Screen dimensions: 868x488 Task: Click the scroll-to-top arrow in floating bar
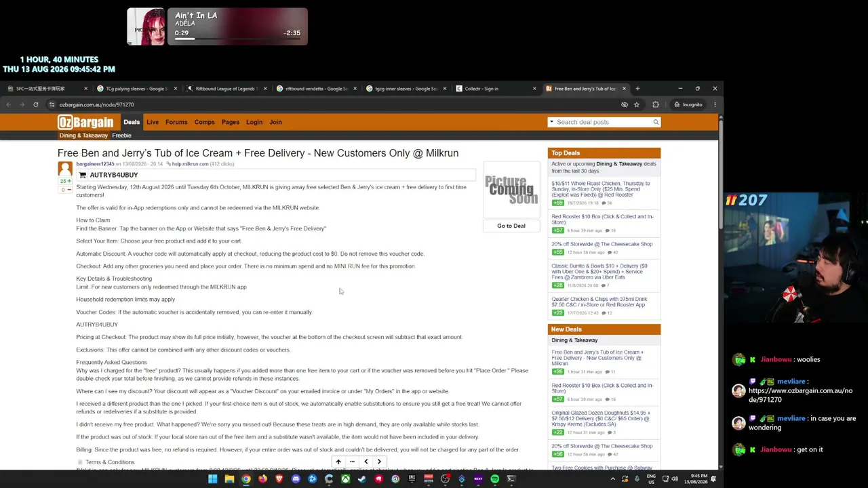click(x=338, y=462)
